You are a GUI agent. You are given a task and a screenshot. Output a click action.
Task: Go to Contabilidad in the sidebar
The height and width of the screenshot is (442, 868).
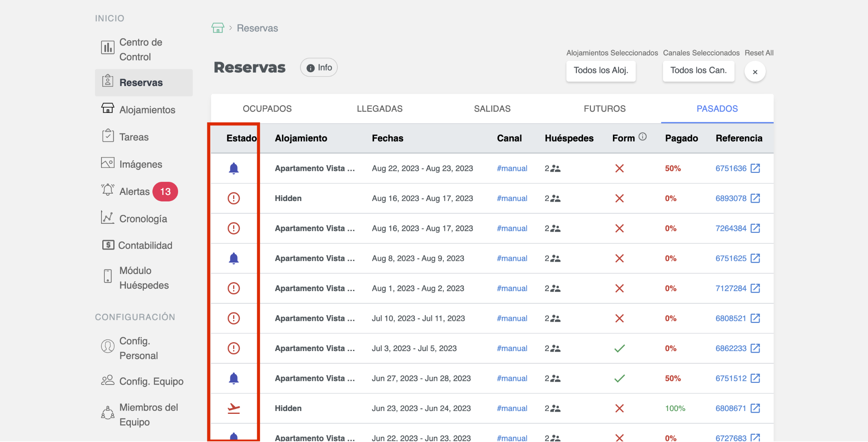(x=145, y=245)
